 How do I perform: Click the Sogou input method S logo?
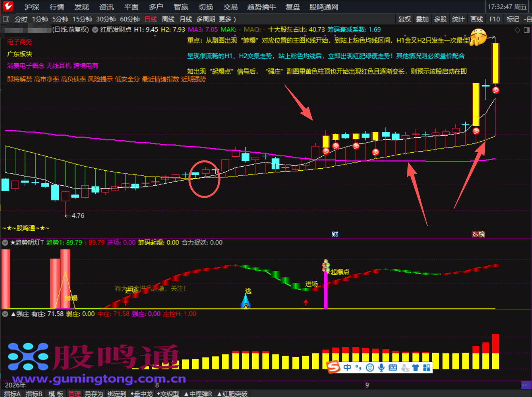(333, 367)
